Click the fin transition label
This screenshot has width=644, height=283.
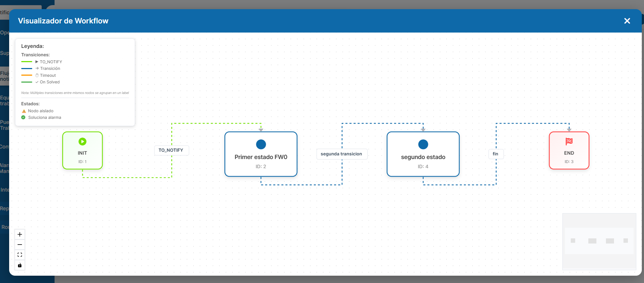[x=496, y=154]
